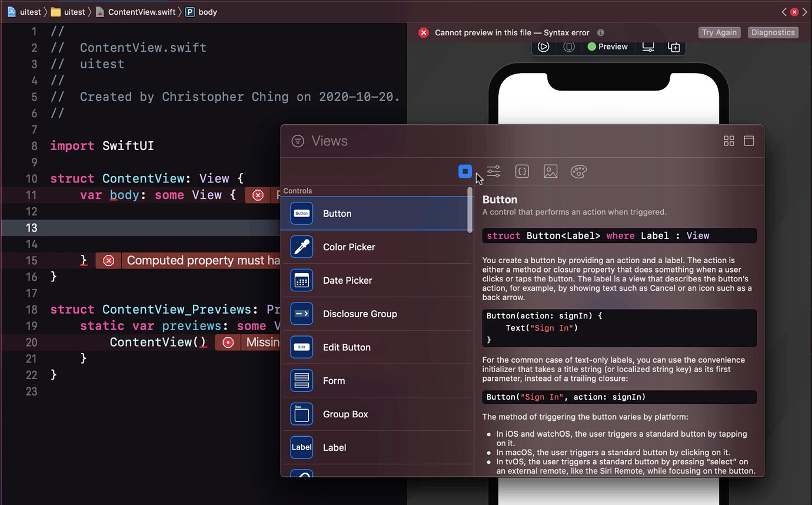The image size is (812, 505).
Task: Click the library filter icon
Action: 298,141
